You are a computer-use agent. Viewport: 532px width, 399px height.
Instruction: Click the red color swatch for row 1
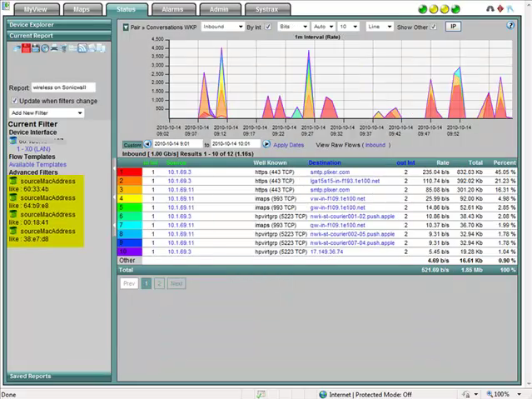(x=131, y=172)
